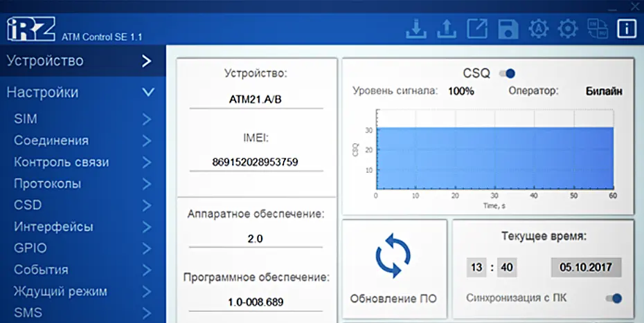Click the hours field showing 13

point(476,268)
